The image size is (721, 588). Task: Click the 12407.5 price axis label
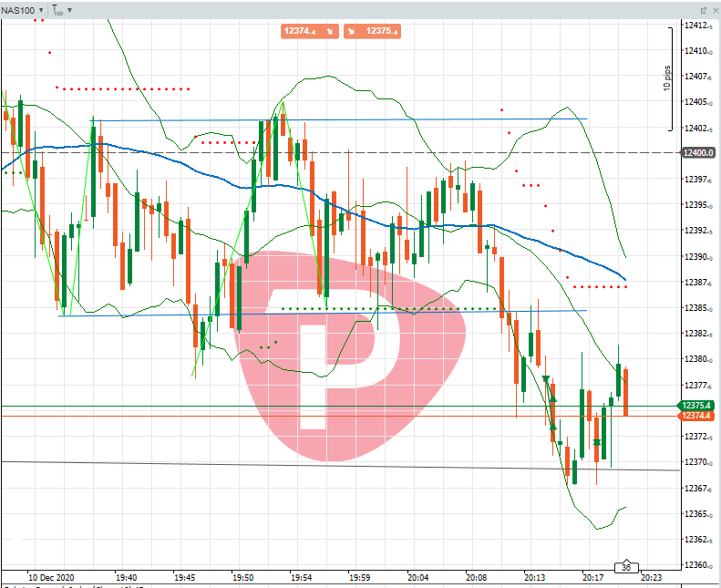(698, 77)
